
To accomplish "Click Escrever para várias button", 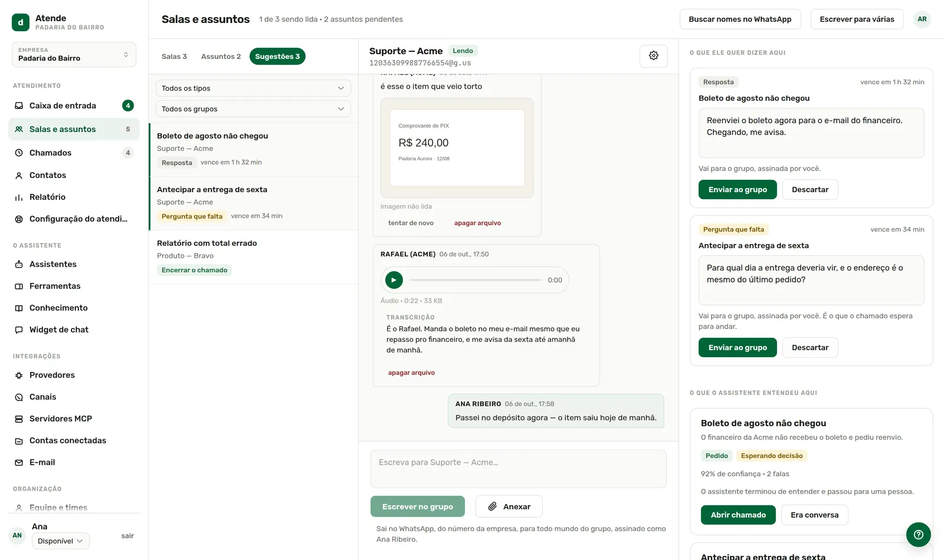I will [x=857, y=19].
